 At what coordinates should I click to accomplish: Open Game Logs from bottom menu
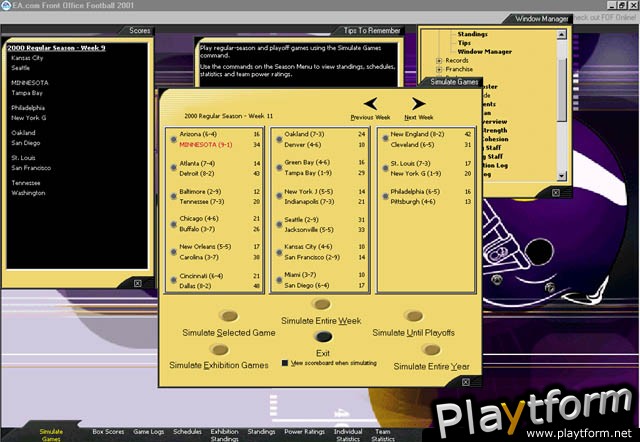click(x=148, y=431)
